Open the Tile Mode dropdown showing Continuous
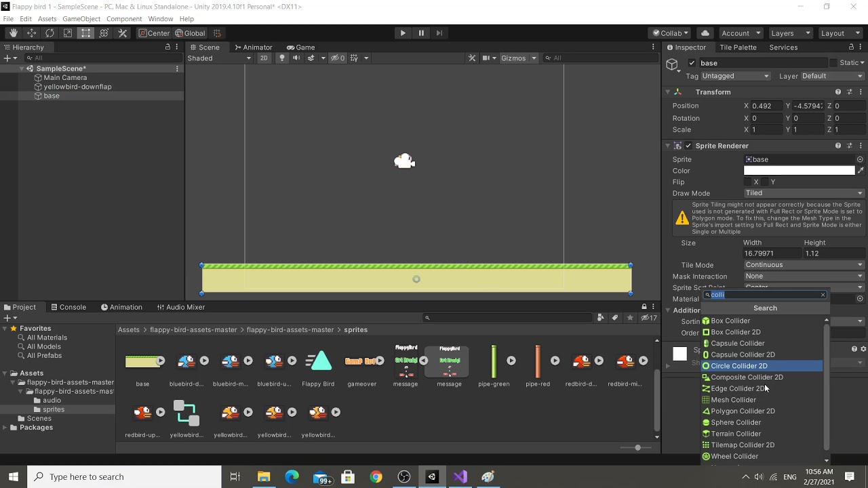Viewport: 868px width, 488px height. pyautogui.click(x=804, y=265)
